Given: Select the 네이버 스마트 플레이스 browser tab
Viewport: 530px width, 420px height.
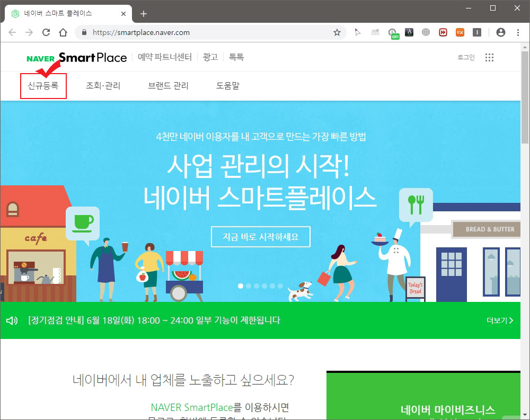Looking at the screenshot, I should coord(68,14).
